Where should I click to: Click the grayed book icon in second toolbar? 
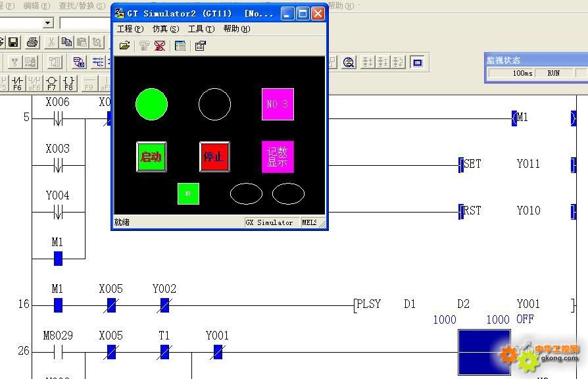click(55, 63)
